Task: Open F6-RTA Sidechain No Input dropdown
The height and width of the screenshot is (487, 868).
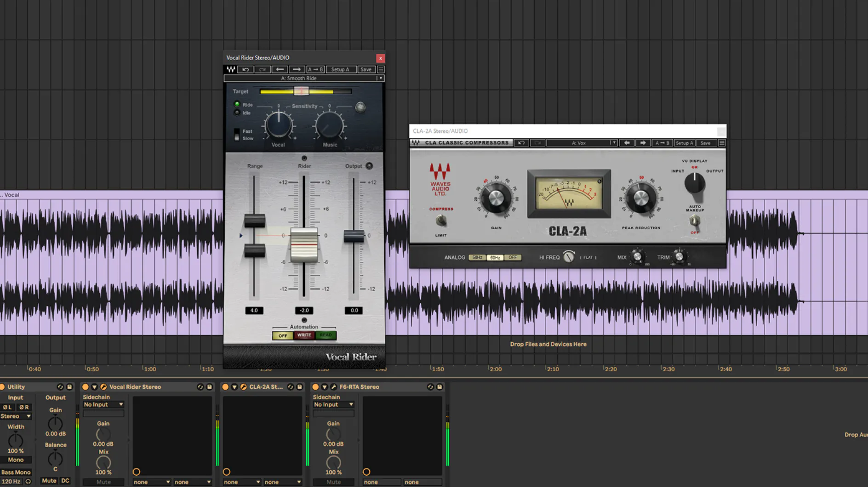Action: tap(333, 405)
